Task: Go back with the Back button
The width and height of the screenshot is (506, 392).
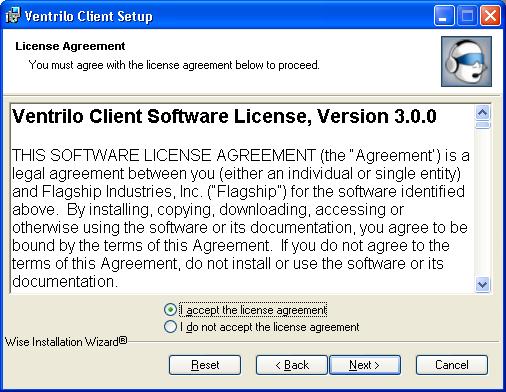Action: point(292,365)
